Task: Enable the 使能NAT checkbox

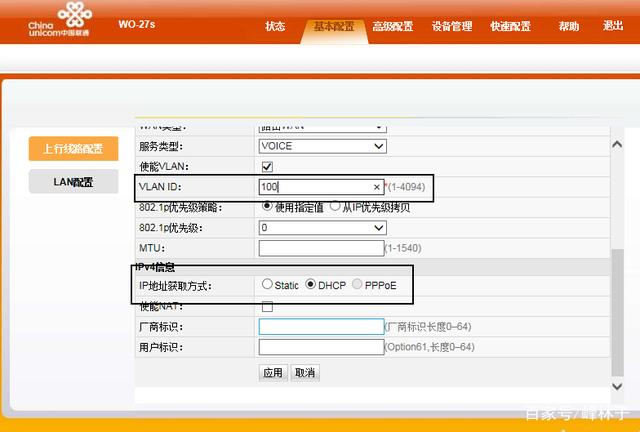Action: pos(267,307)
